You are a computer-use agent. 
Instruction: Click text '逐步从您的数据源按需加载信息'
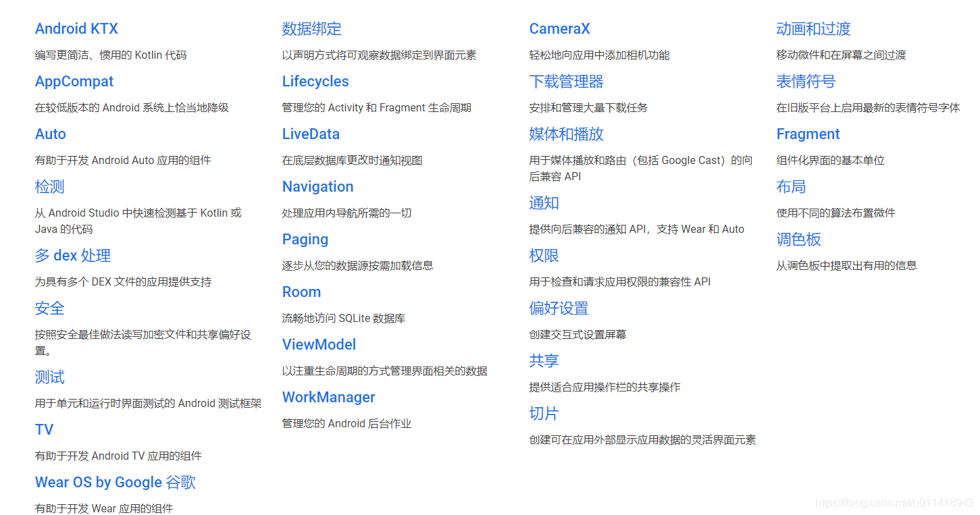point(358,266)
